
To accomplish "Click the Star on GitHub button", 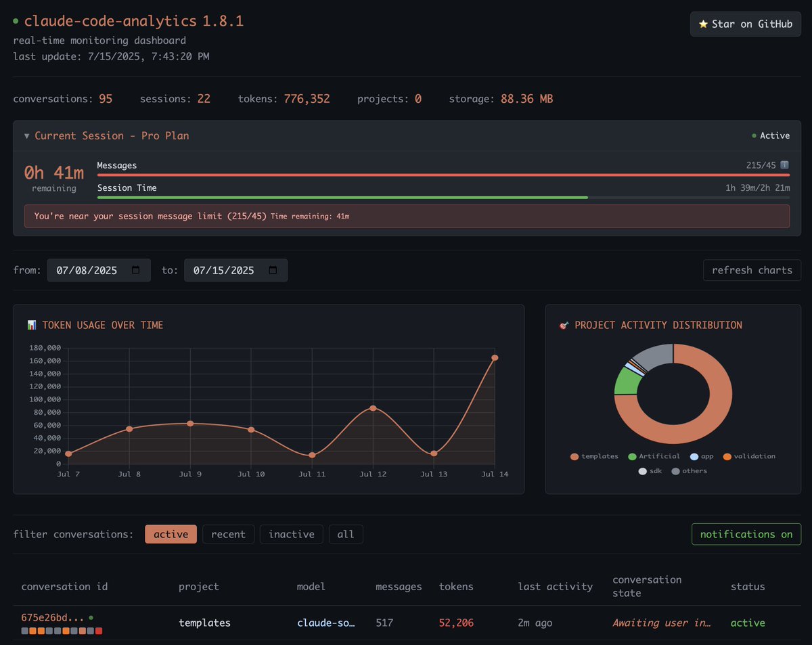I will pos(745,24).
